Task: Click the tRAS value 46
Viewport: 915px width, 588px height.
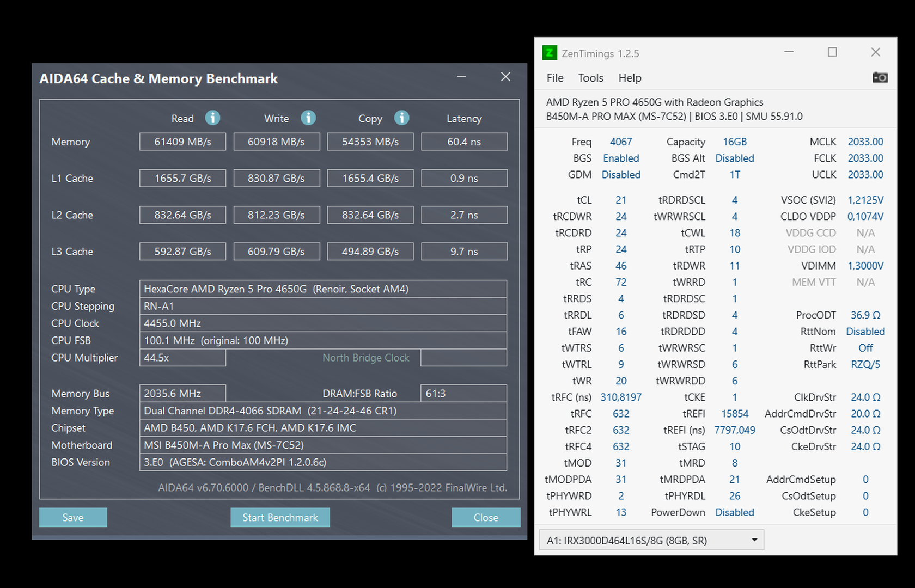Action: [x=621, y=266]
